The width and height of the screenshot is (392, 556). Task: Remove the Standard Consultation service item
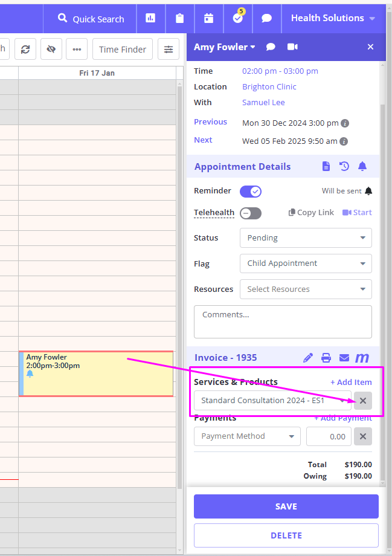[363, 401]
